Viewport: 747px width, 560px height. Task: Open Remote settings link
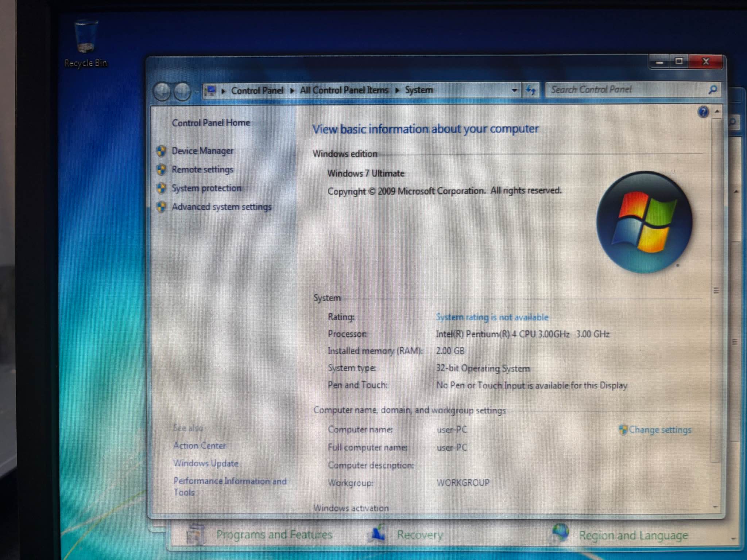pos(202,170)
